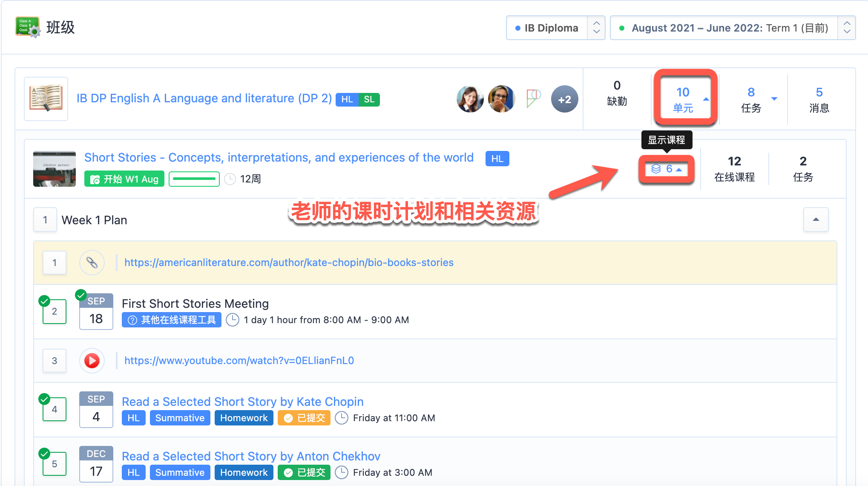The width and height of the screenshot is (868, 486).
Task: Toggle the completed checkbox for item 2
Action: [x=55, y=312]
